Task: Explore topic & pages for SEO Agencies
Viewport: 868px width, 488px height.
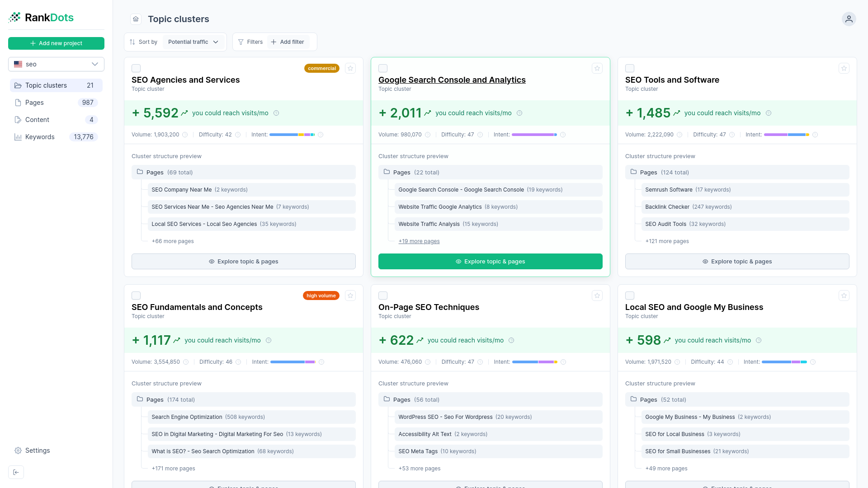Action: click(x=244, y=262)
